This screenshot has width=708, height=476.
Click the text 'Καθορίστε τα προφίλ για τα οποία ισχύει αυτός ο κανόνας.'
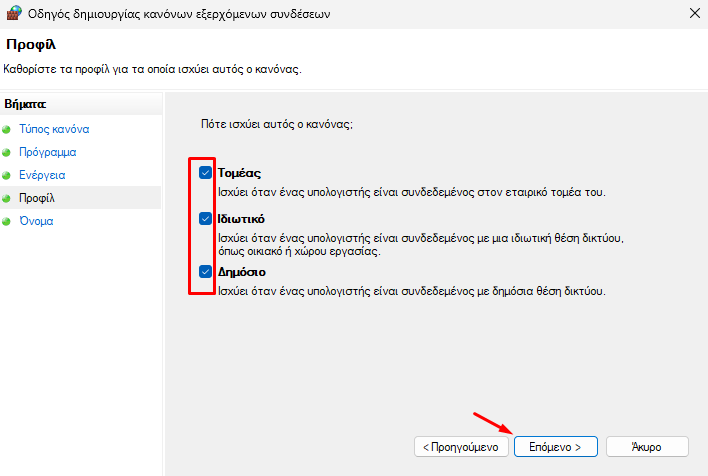(x=152, y=69)
